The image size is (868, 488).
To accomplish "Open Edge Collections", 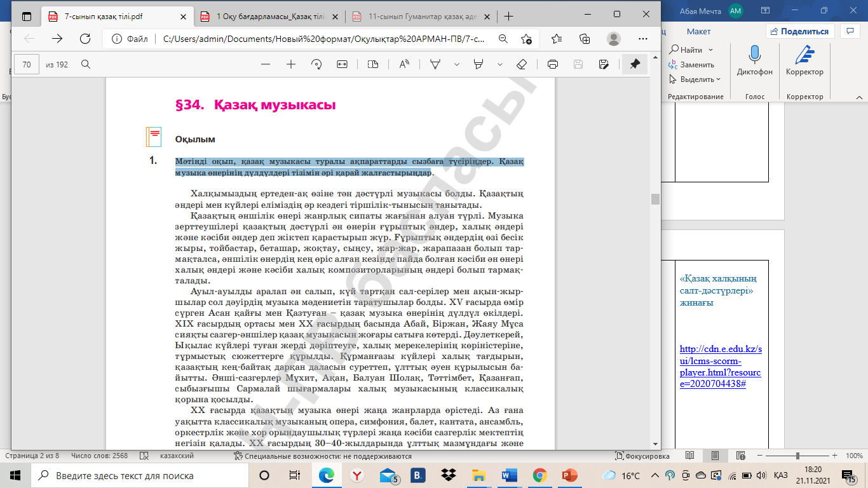I will point(585,39).
